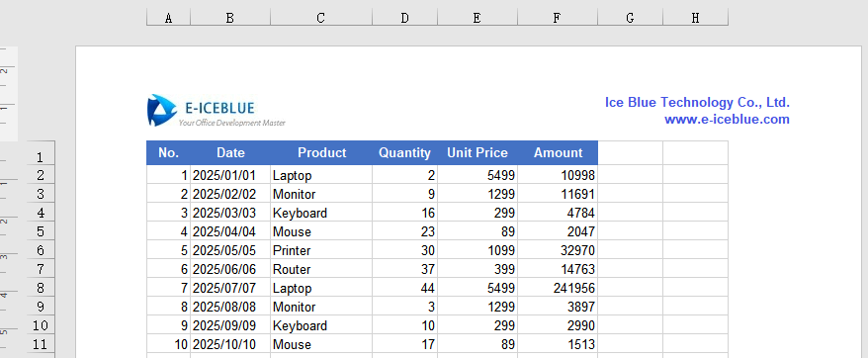
Task: Select the date cell 2025/07/07
Action: [230, 288]
